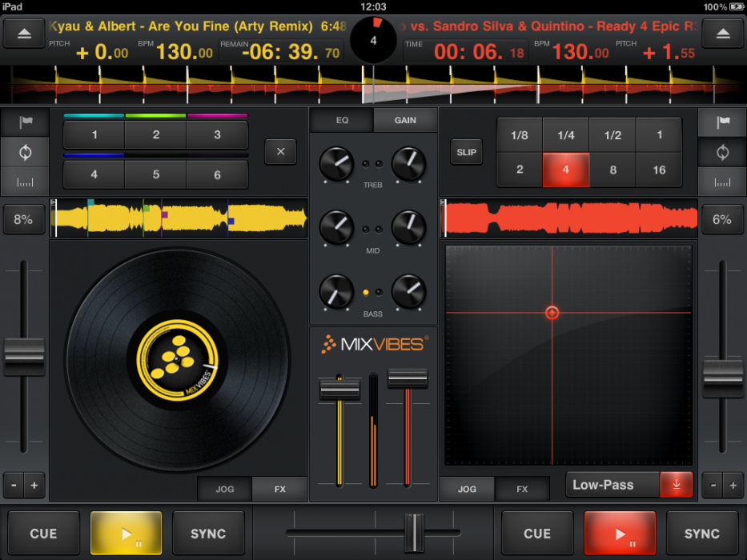
Task: Select left deck JOG tab
Action: [x=224, y=489]
